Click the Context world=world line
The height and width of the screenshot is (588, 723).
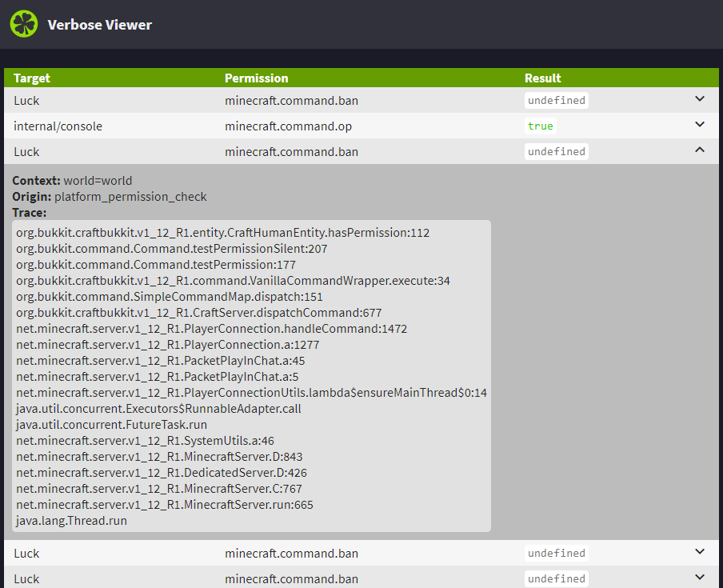pos(72,181)
